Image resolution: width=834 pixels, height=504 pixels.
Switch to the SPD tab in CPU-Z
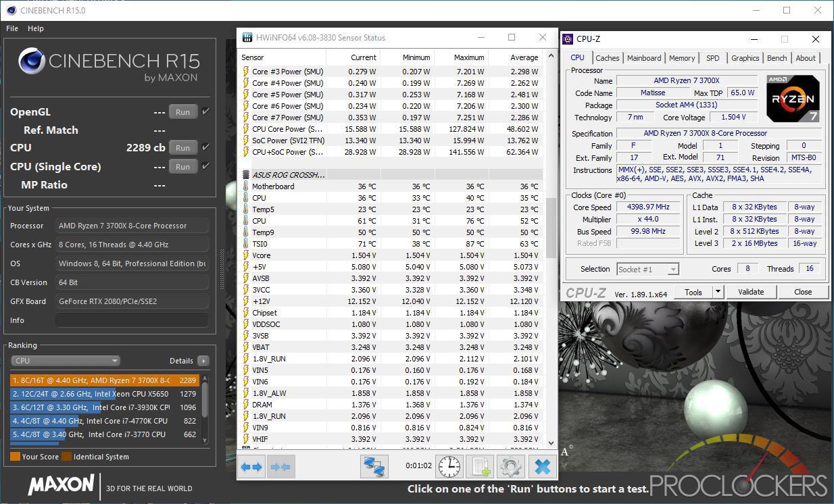pyautogui.click(x=713, y=58)
